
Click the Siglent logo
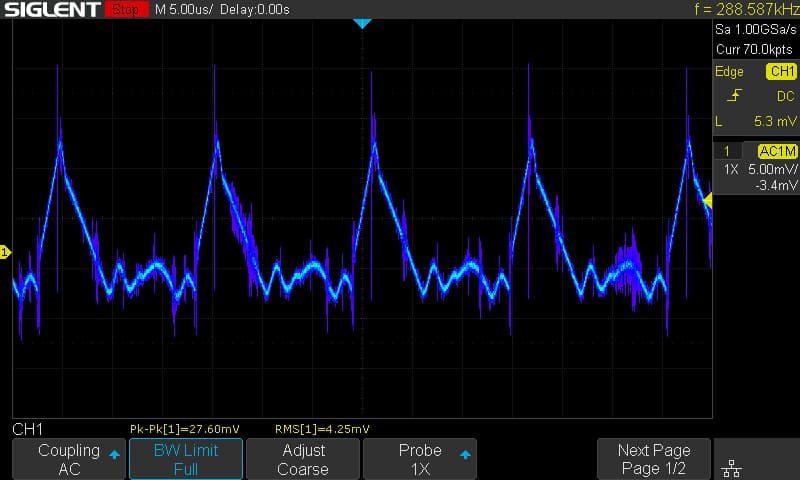[52, 9]
